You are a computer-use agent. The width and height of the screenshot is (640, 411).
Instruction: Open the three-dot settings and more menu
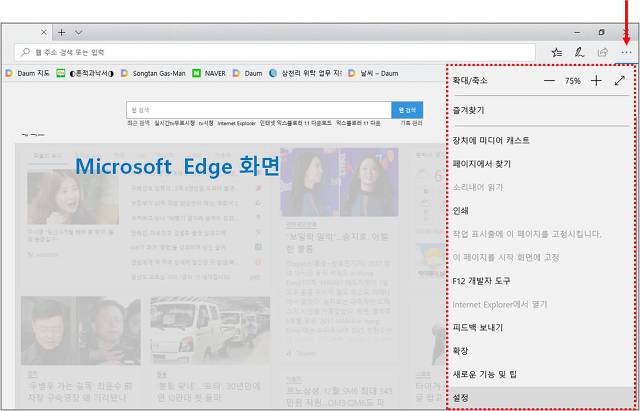(x=626, y=51)
